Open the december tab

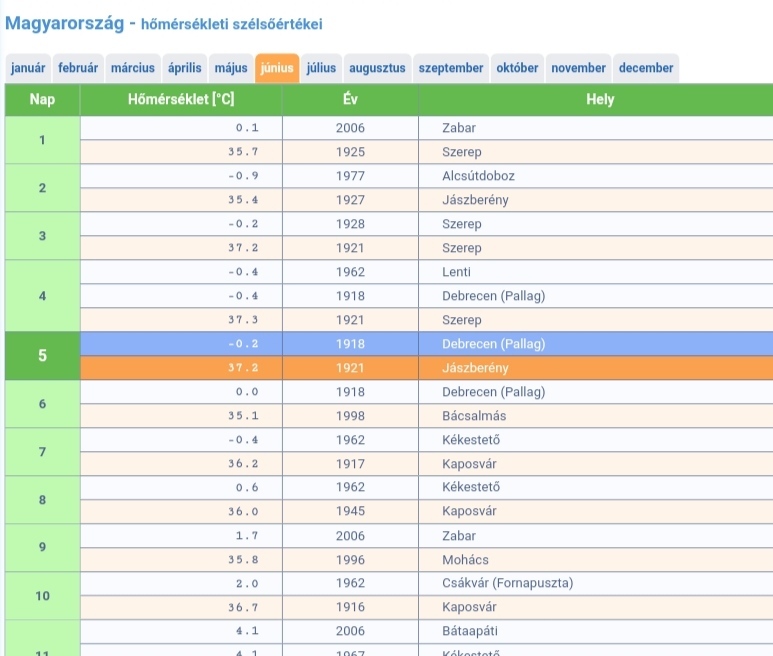[646, 68]
